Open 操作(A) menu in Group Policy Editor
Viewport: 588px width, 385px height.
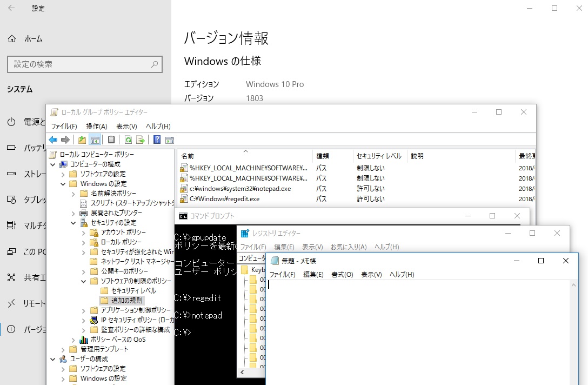click(96, 127)
